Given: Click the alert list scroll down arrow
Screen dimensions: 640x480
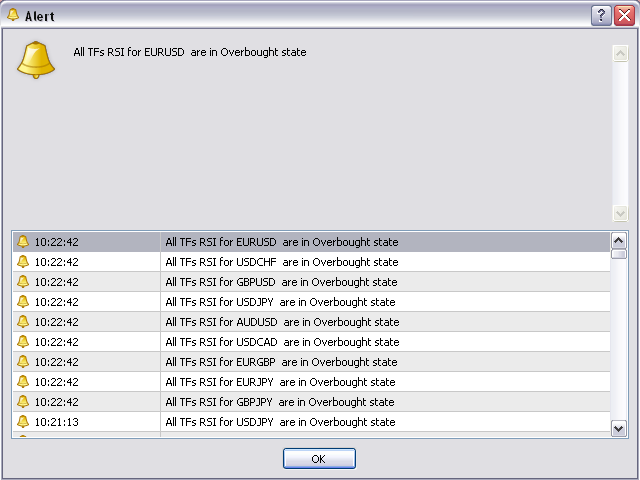Looking at the screenshot, I should click(618, 429).
